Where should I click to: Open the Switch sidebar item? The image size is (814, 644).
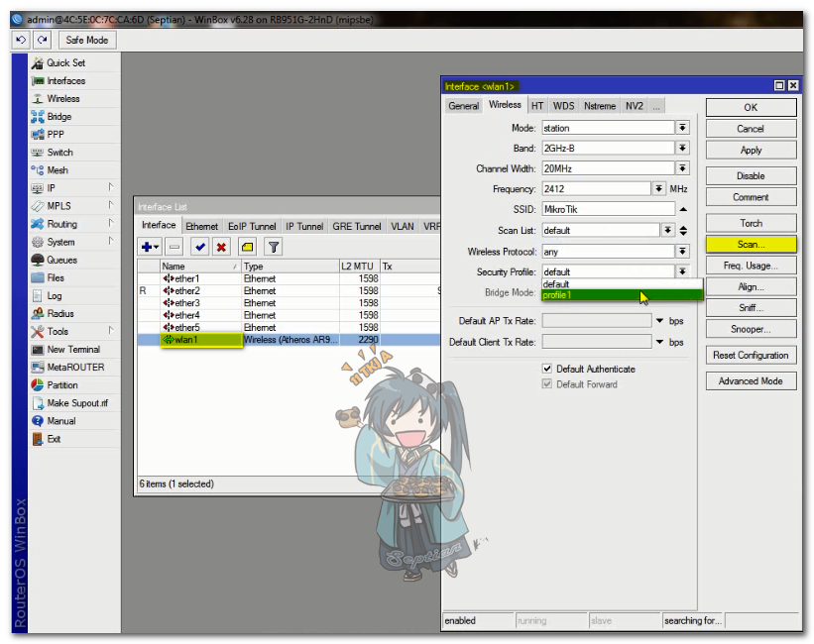point(60,153)
